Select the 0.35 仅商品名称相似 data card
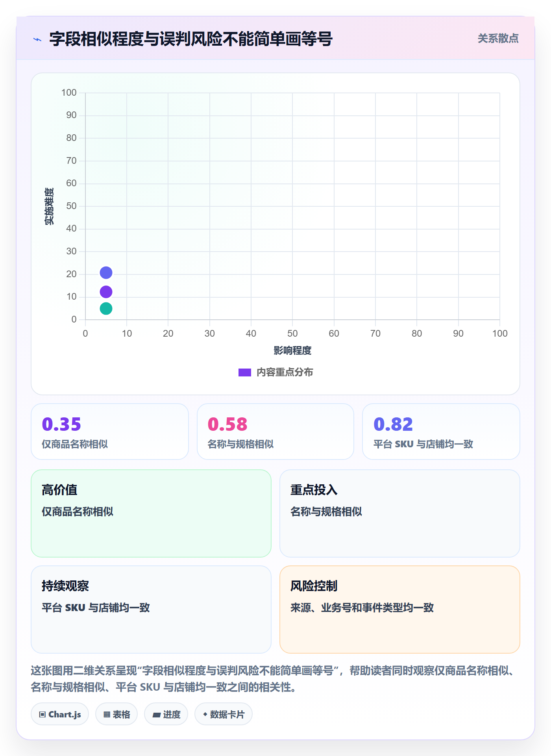This screenshot has width=551, height=756. (110, 432)
